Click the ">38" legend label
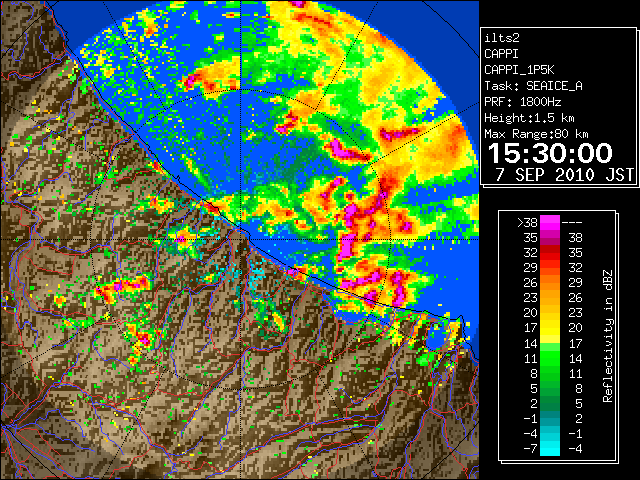The height and width of the screenshot is (480, 640). point(527,223)
